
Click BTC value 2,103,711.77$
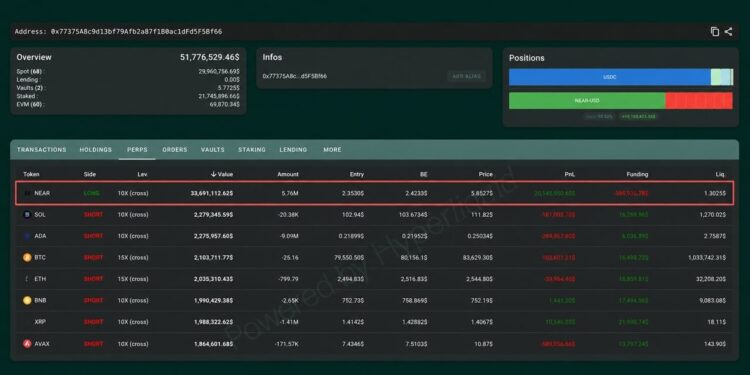pyautogui.click(x=213, y=257)
